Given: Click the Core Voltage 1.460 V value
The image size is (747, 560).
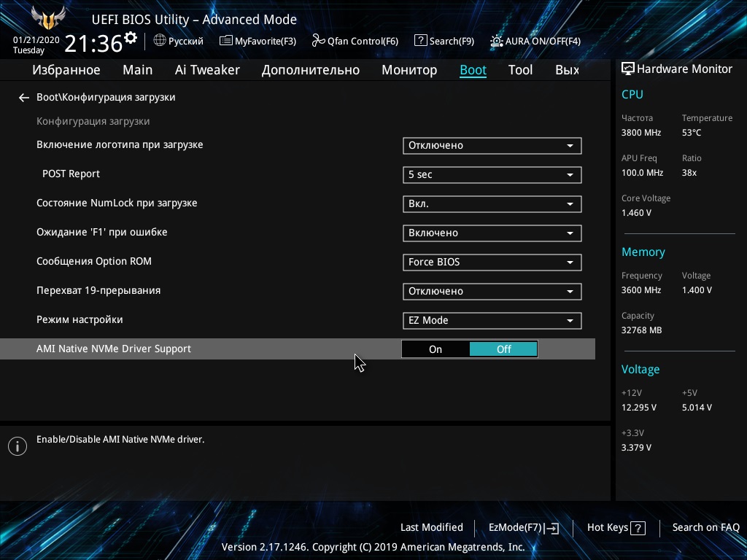Looking at the screenshot, I should 636,213.
